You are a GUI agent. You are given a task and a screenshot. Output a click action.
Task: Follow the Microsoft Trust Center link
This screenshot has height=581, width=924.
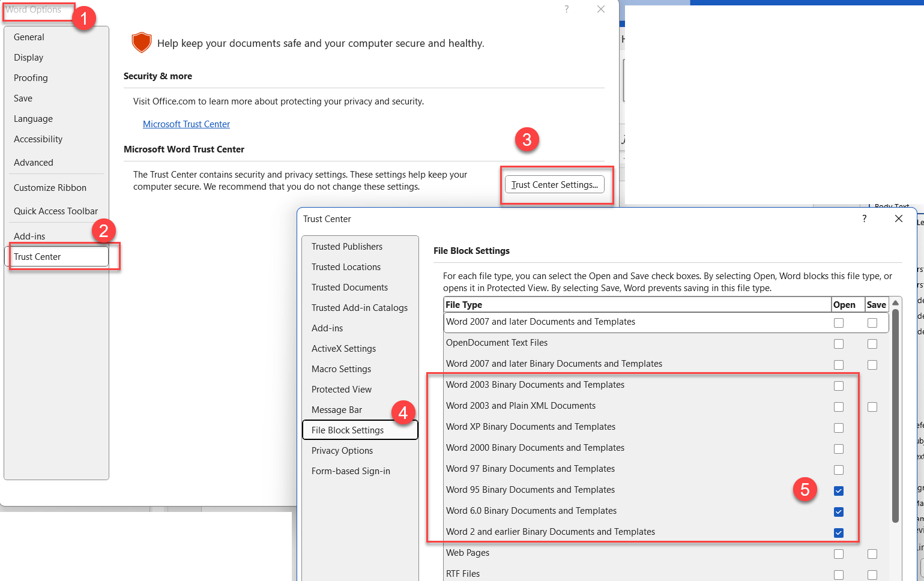click(186, 124)
